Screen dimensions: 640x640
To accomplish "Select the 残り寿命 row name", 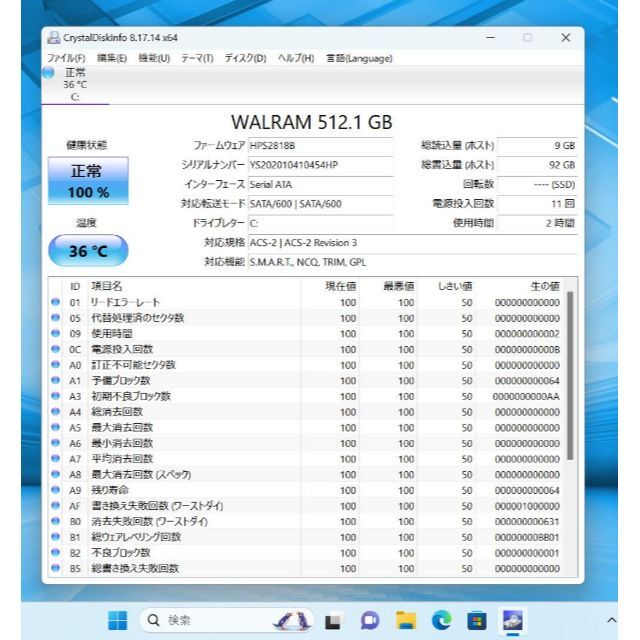I will (109, 490).
